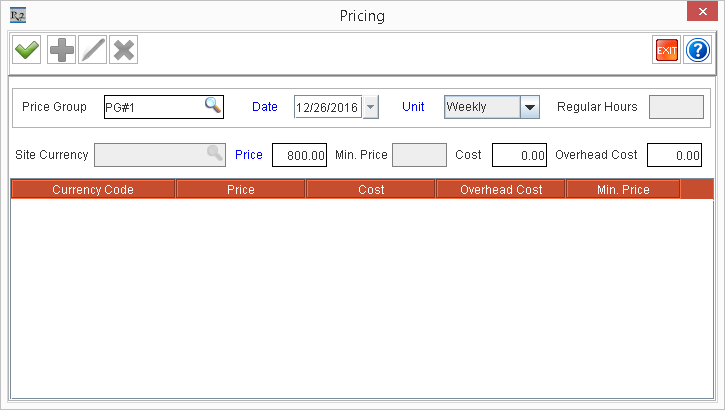Click the Price Group search magnifier
The width and height of the screenshot is (725, 410).
pyautogui.click(x=213, y=106)
